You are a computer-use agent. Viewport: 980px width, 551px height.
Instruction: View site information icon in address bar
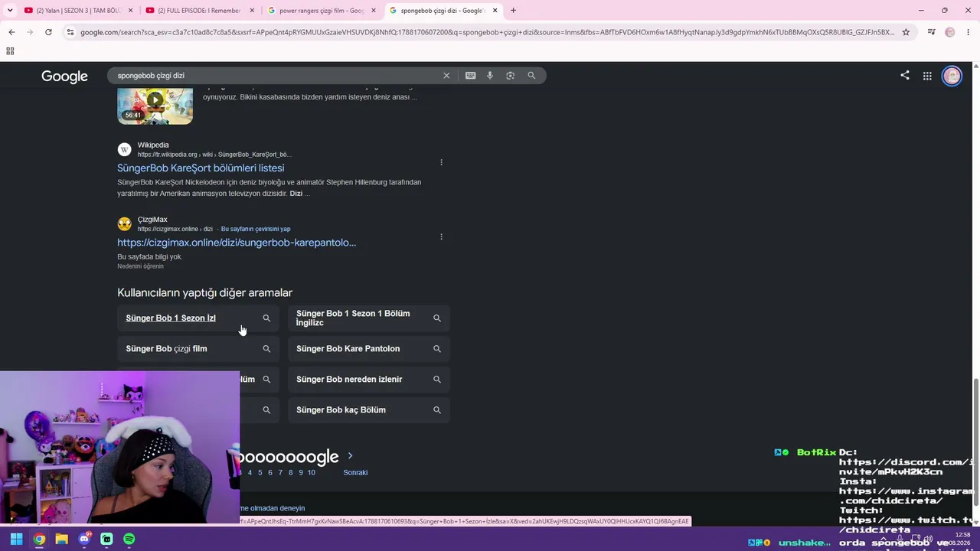70,32
